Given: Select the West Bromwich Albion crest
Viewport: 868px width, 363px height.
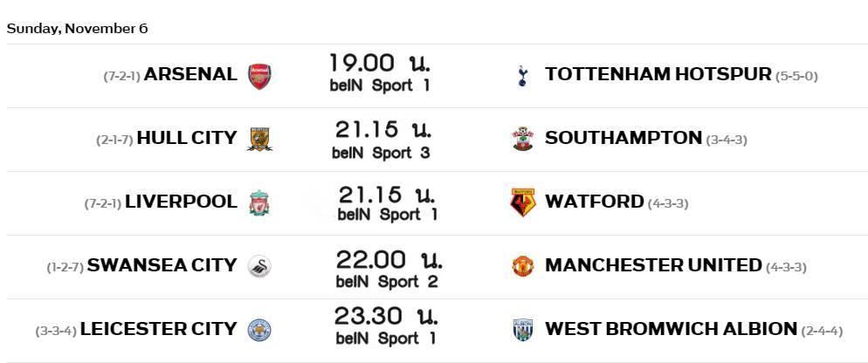Looking at the screenshot, I should (x=522, y=330).
